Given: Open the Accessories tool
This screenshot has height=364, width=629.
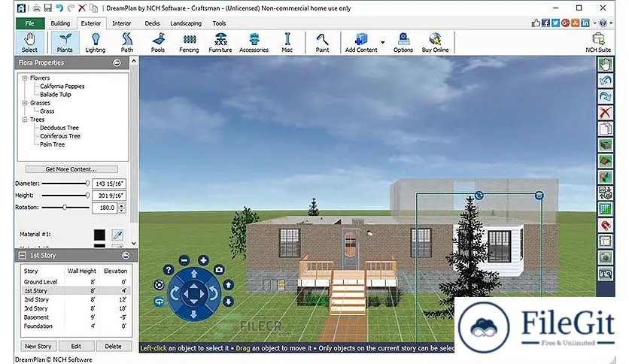Looking at the screenshot, I should coord(254,43).
